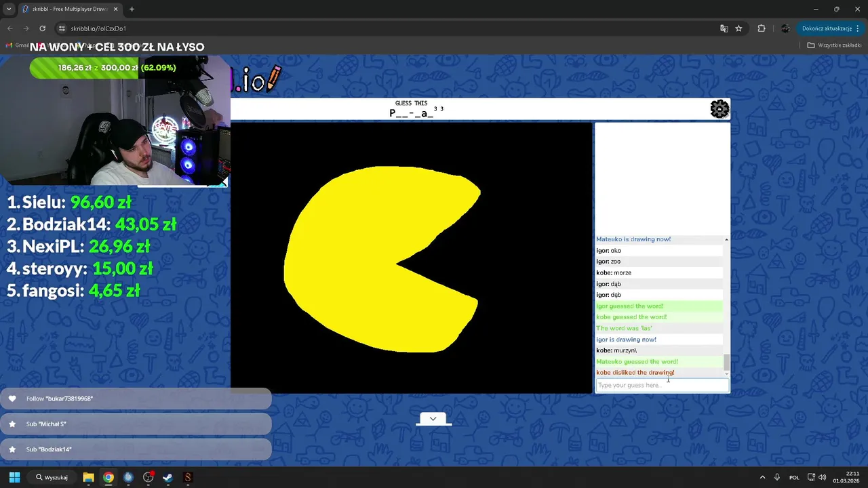Go forward in browser history
The width and height of the screenshot is (868, 488).
click(x=26, y=28)
